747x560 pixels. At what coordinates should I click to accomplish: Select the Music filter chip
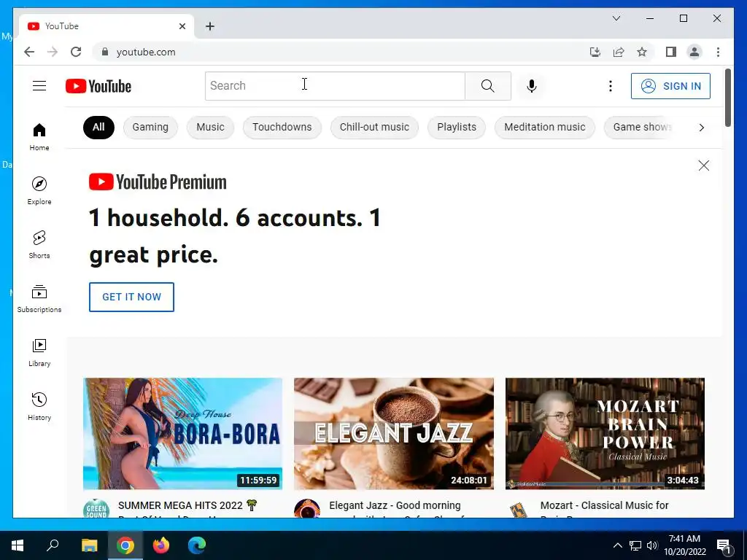pyautogui.click(x=210, y=127)
